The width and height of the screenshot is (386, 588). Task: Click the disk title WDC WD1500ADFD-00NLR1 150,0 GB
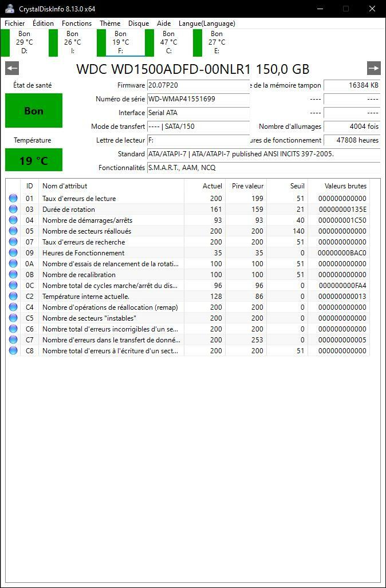(193, 69)
